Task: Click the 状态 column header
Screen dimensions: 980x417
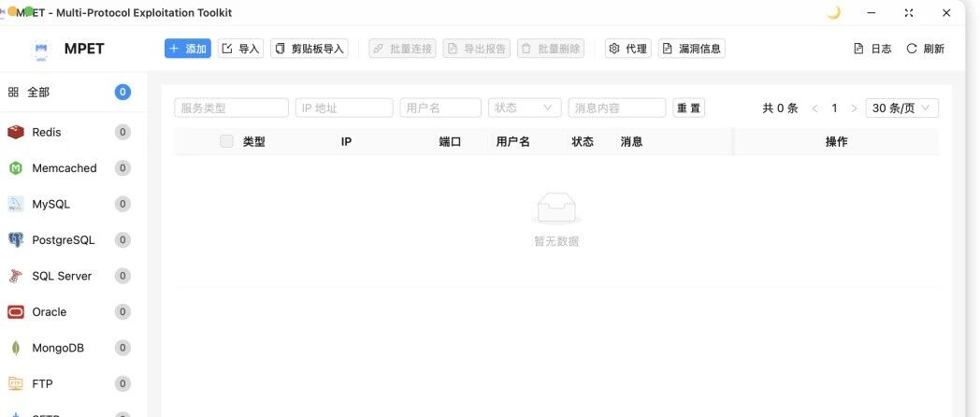Action: (x=583, y=142)
